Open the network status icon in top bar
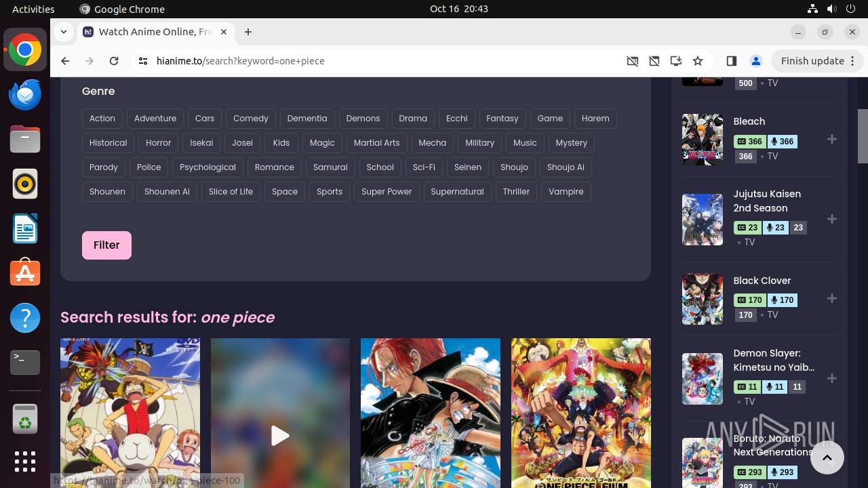The image size is (868, 488). tap(813, 9)
